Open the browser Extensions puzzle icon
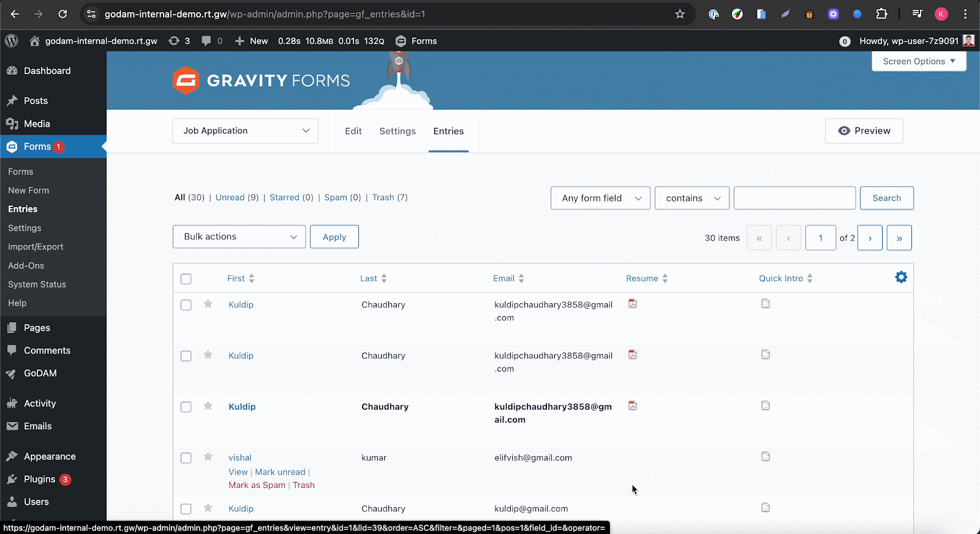The width and height of the screenshot is (980, 534). point(881,14)
